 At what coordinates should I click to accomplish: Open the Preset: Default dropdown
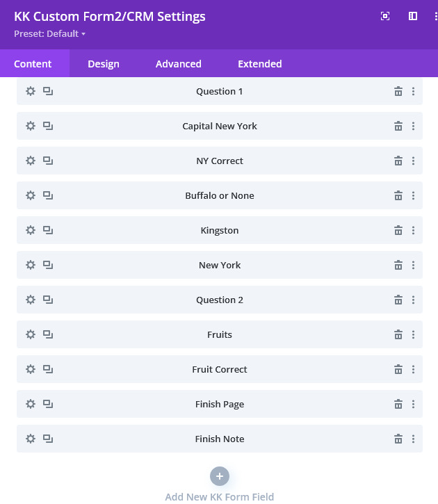(x=49, y=34)
